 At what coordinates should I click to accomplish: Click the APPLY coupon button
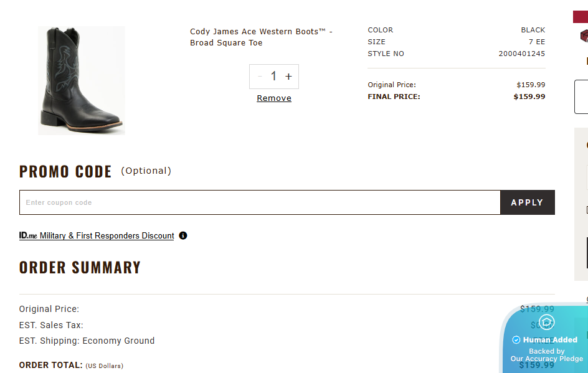[x=527, y=202]
